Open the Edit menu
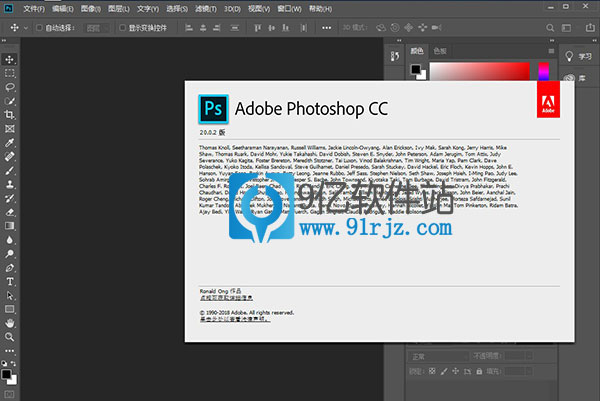Viewport: 600px width, 401px height. [x=62, y=8]
